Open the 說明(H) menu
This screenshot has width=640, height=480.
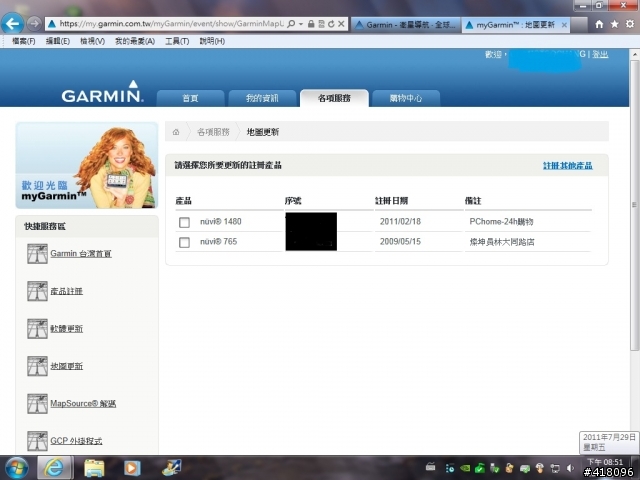(212, 41)
